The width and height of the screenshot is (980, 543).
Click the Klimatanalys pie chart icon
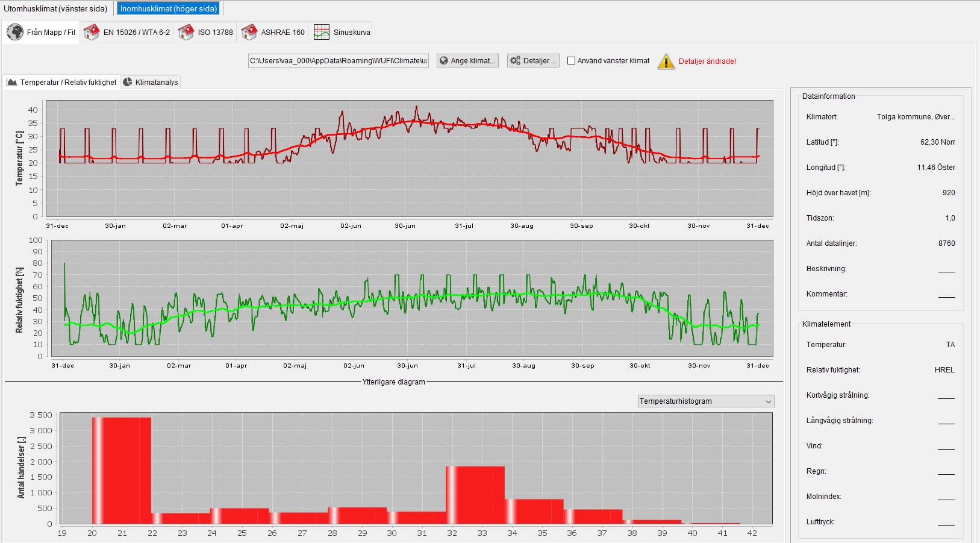[128, 82]
